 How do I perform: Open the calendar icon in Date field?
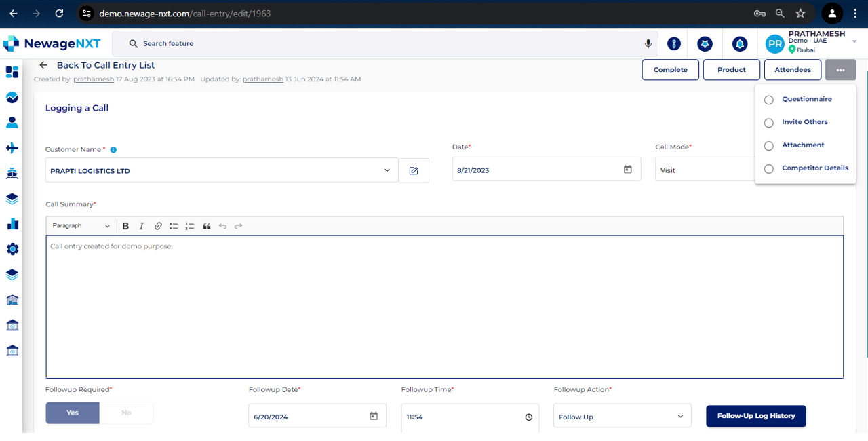pos(628,170)
